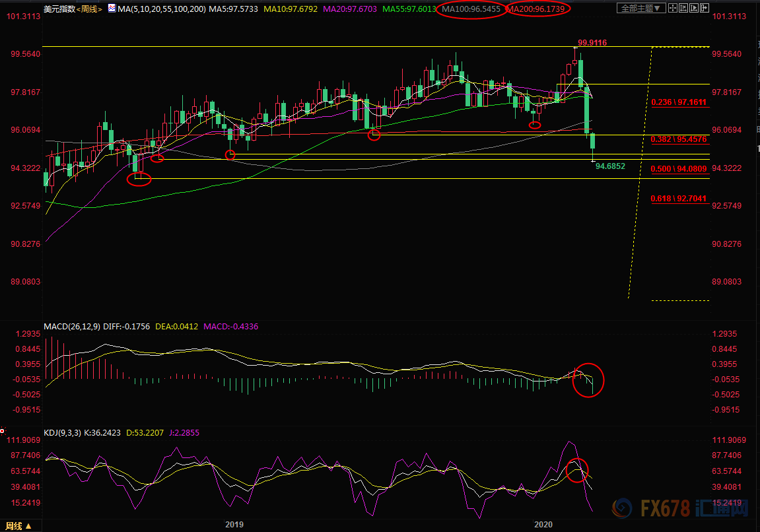The width and height of the screenshot is (760, 532).
Task: Open the 周线 period selector at bottom left
Action: (16, 525)
